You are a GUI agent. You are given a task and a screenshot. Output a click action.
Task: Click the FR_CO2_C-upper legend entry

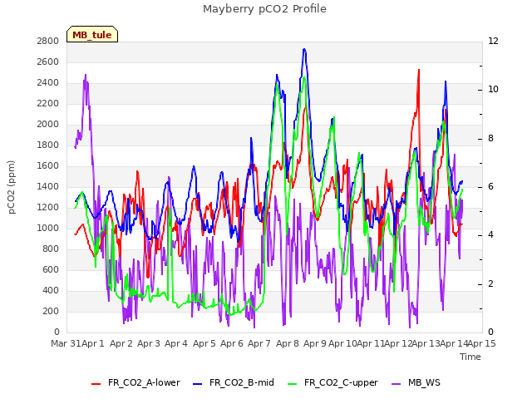pyautogui.click(x=332, y=382)
